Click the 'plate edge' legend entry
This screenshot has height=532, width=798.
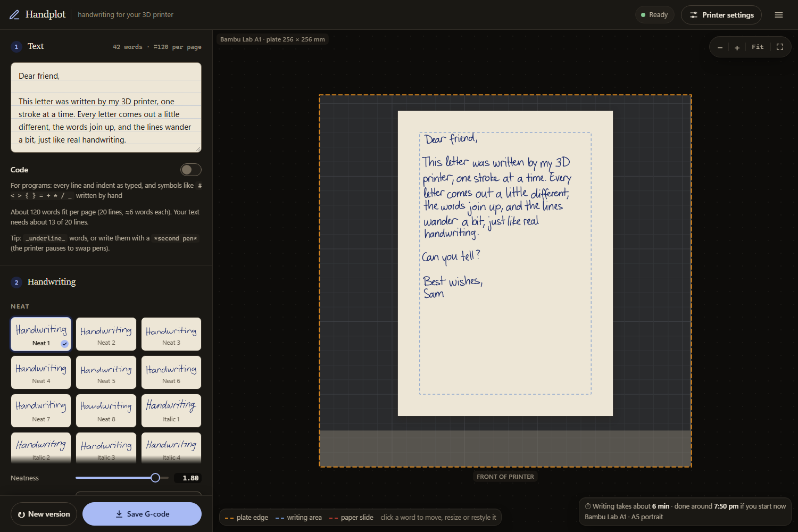tap(247, 518)
